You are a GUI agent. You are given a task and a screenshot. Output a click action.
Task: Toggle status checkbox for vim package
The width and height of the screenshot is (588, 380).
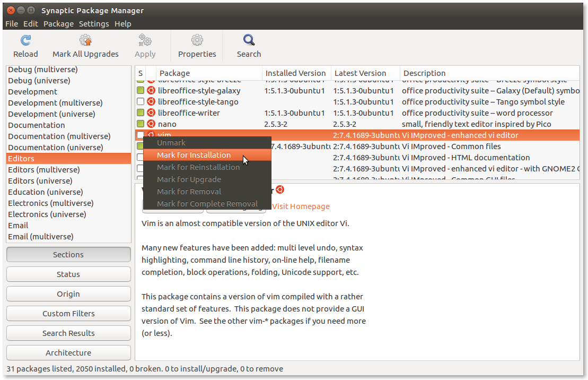pos(141,135)
